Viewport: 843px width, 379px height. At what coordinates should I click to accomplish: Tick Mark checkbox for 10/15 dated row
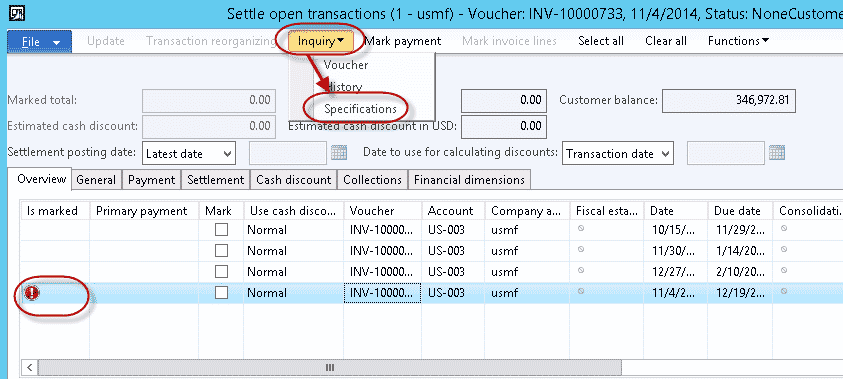click(222, 230)
